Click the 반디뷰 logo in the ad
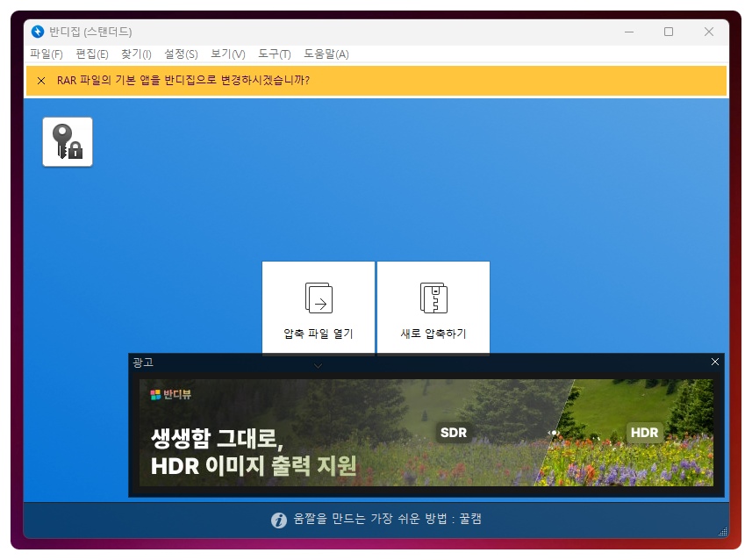The image size is (752, 560). [x=171, y=394]
